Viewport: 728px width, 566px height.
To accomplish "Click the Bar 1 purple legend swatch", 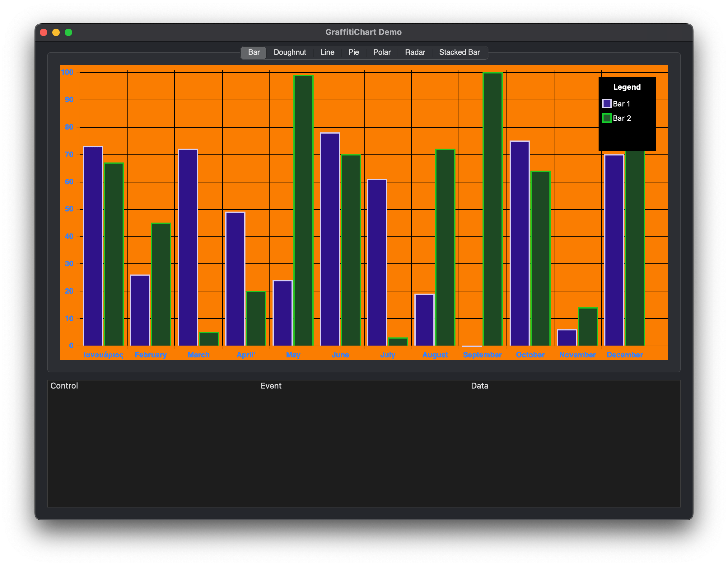I will pos(607,104).
